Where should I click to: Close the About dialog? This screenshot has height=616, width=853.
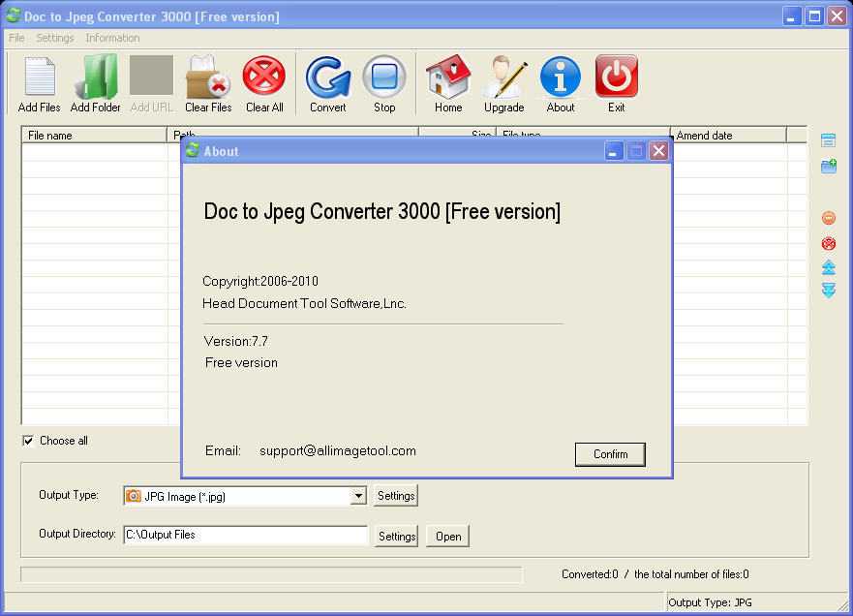pyautogui.click(x=658, y=151)
